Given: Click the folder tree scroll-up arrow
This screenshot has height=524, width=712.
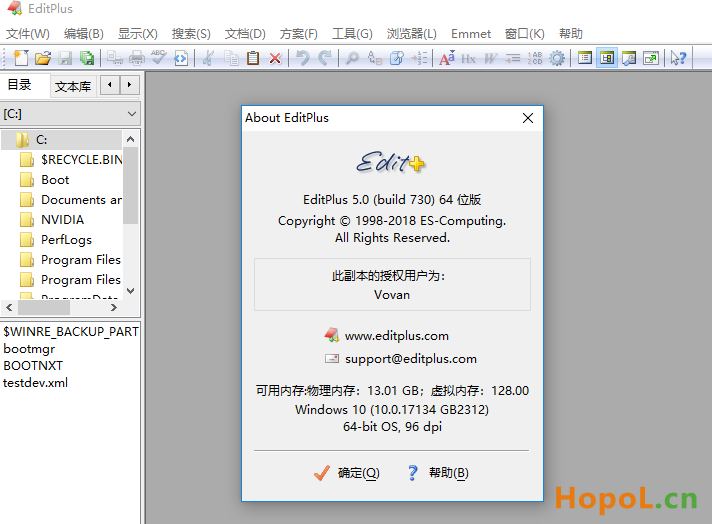Looking at the screenshot, I should 130,139.
